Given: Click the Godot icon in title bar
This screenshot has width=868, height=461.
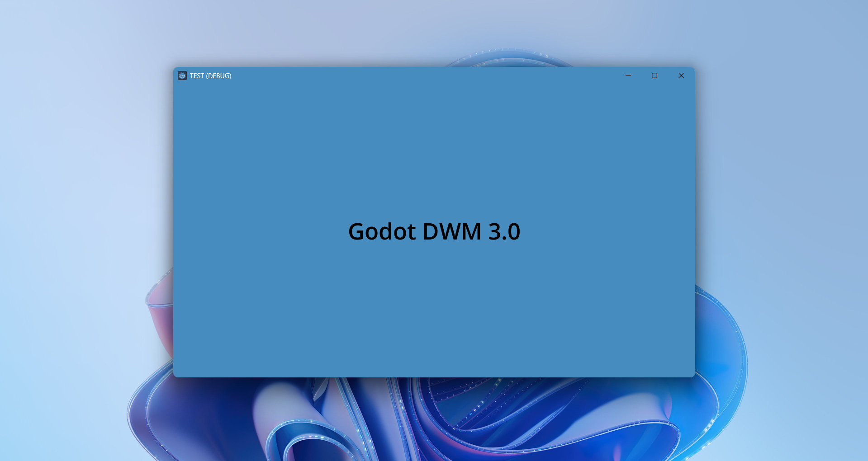Looking at the screenshot, I should [x=182, y=75].
